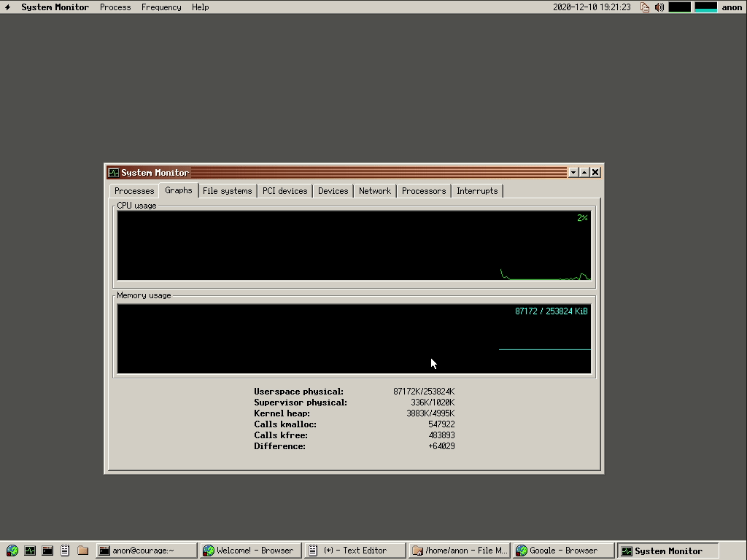
Task: Click the Calls kmalloc value 547922
Action: pos(441,424)
